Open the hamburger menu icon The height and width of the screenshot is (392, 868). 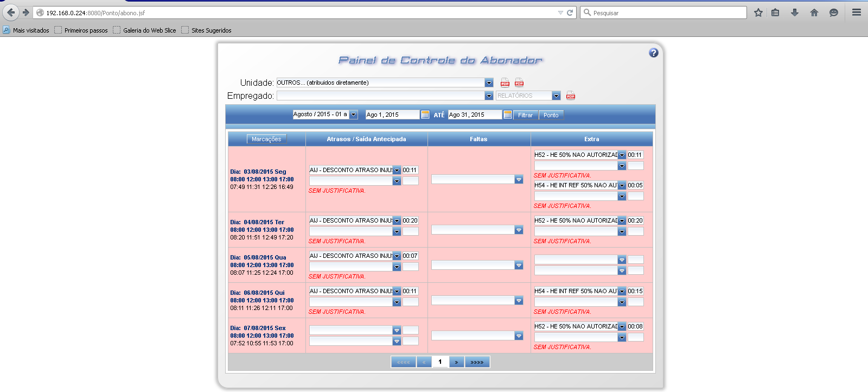[x=857, y=12]
